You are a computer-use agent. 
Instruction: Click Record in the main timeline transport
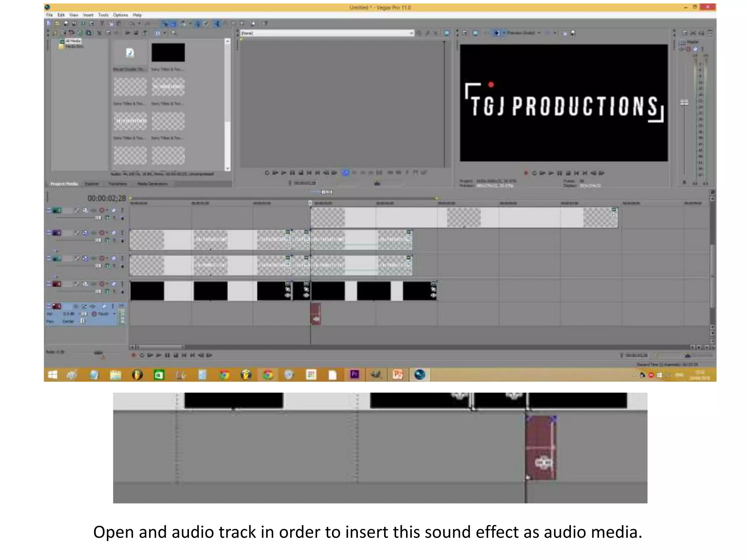133,355
